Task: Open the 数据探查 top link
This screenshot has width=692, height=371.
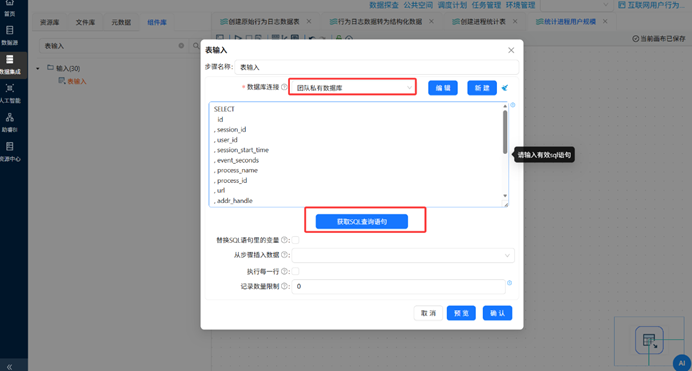Action: click(x=384, y=5)
